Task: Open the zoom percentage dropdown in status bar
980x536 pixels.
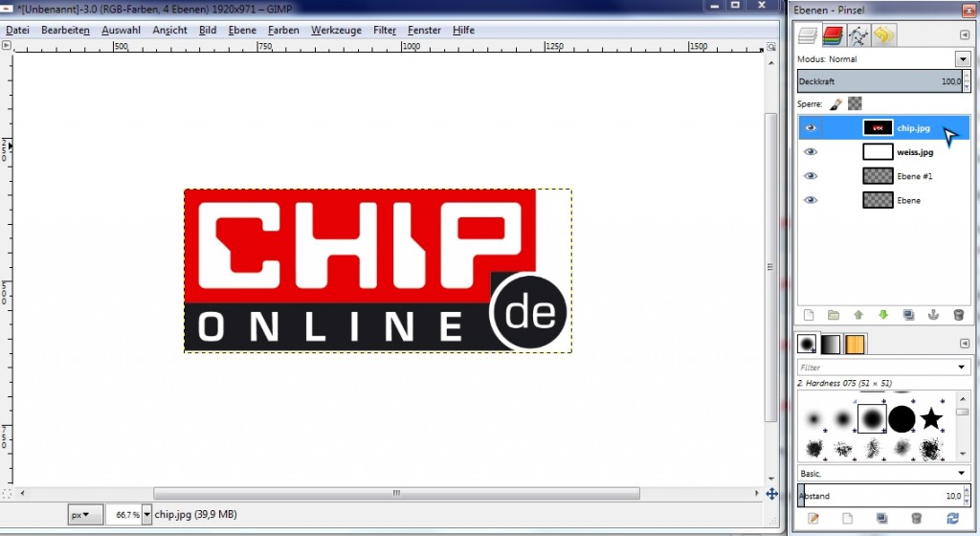Action: point(146,515)
